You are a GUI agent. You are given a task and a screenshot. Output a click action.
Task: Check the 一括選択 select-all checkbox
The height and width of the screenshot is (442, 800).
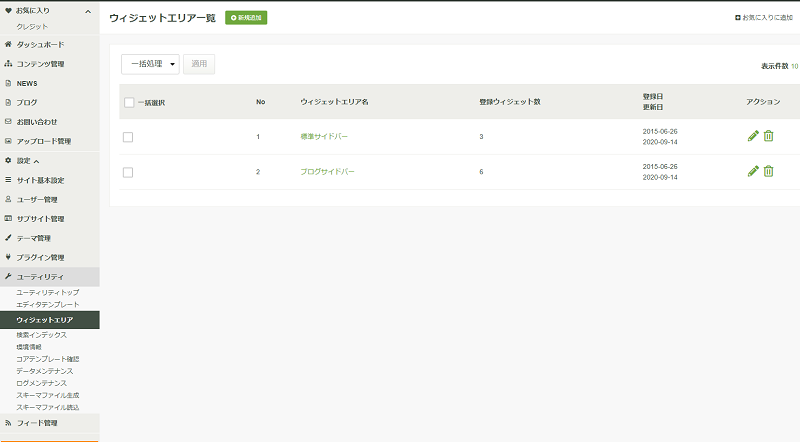[x=129, y=103]
